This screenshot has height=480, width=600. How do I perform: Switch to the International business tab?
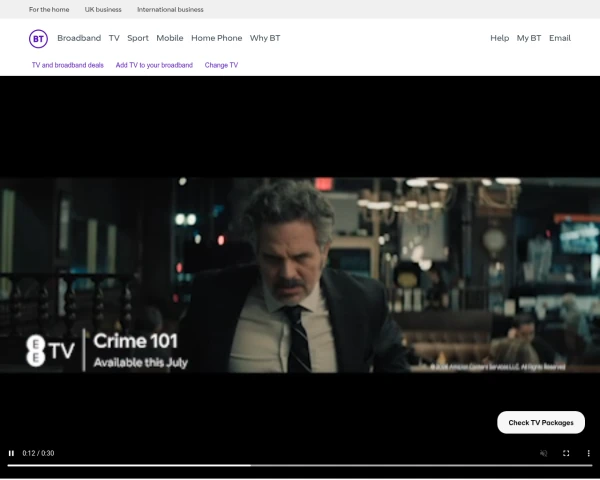tap(170, 10)
